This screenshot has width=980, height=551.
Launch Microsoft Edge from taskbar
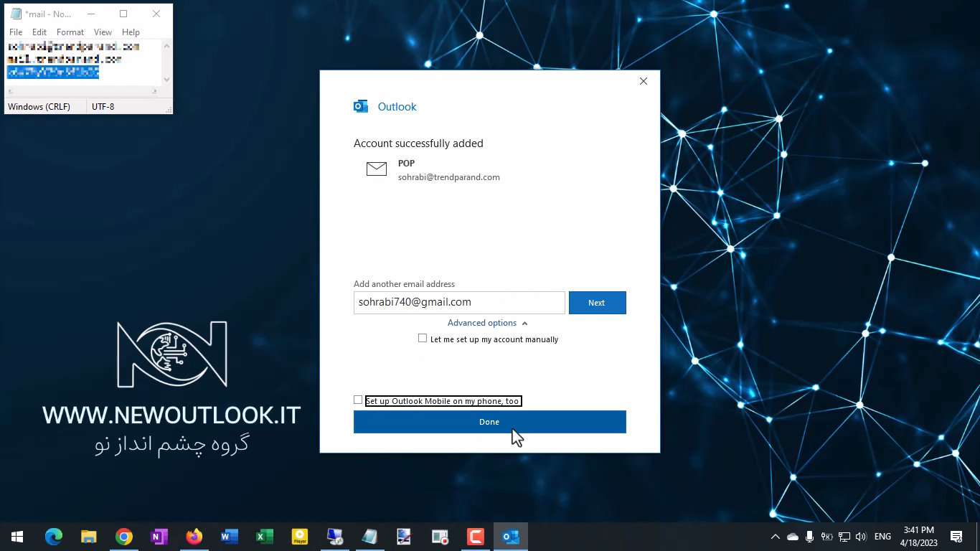pyautogui.click(x=54, y=537)
